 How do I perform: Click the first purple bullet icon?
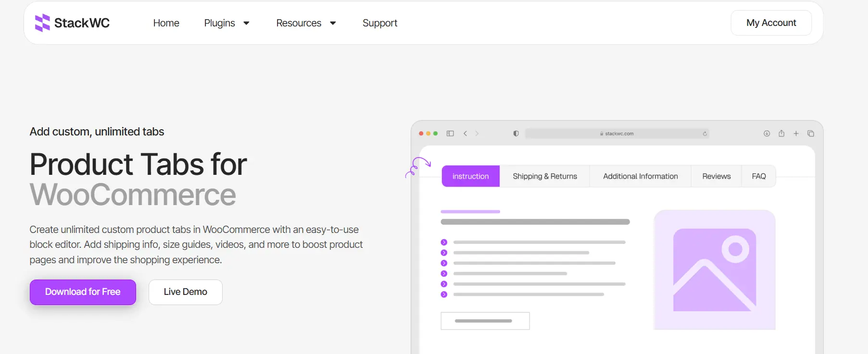click(x=444, y=242)
